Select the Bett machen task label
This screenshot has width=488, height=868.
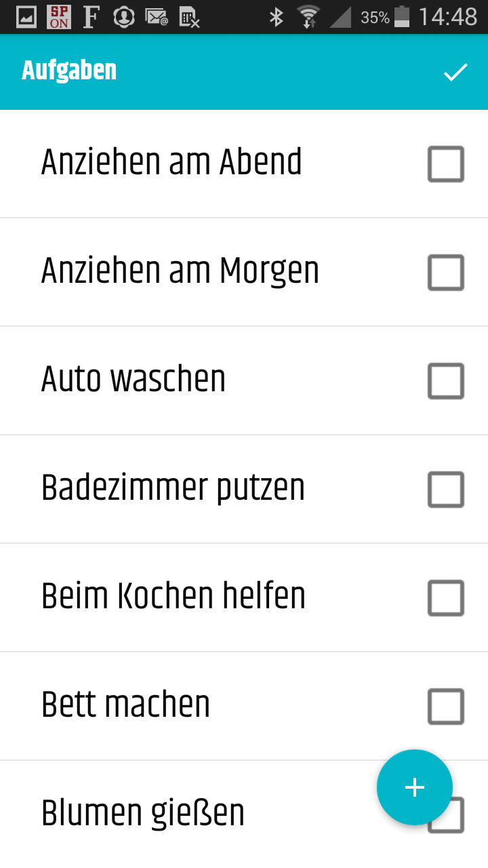126,705
